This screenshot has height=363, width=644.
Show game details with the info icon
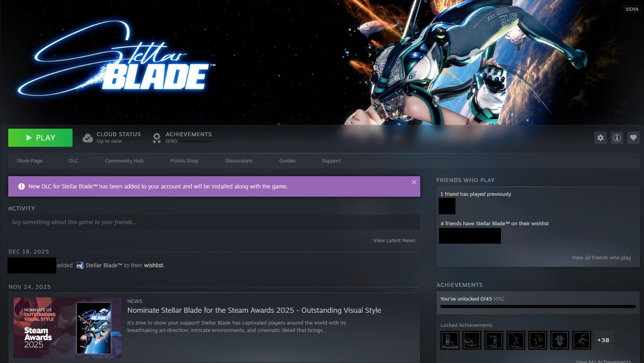[x=617, y=138]
